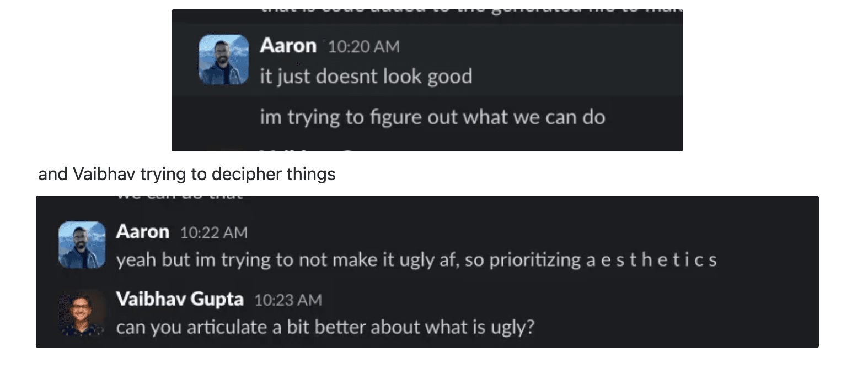Click the message 'im trying to figure out what we can do'

click(x=433, y=117)
